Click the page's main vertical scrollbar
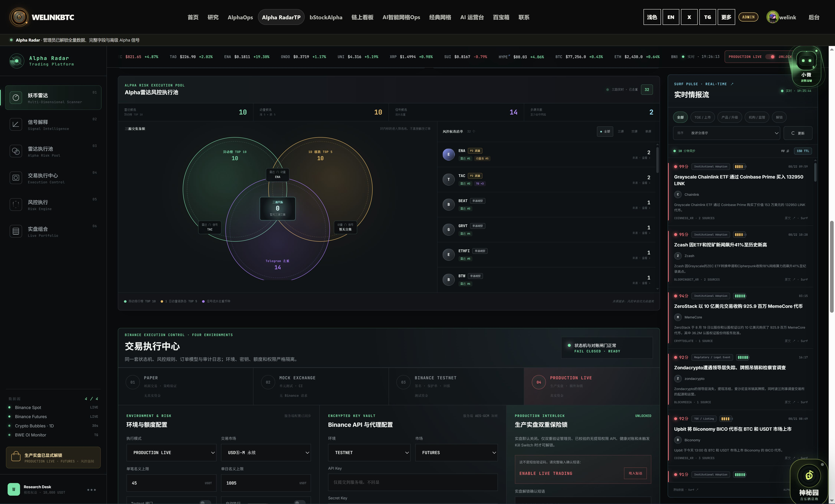This screenshot has width=835, height=504. tap(832, 266)
